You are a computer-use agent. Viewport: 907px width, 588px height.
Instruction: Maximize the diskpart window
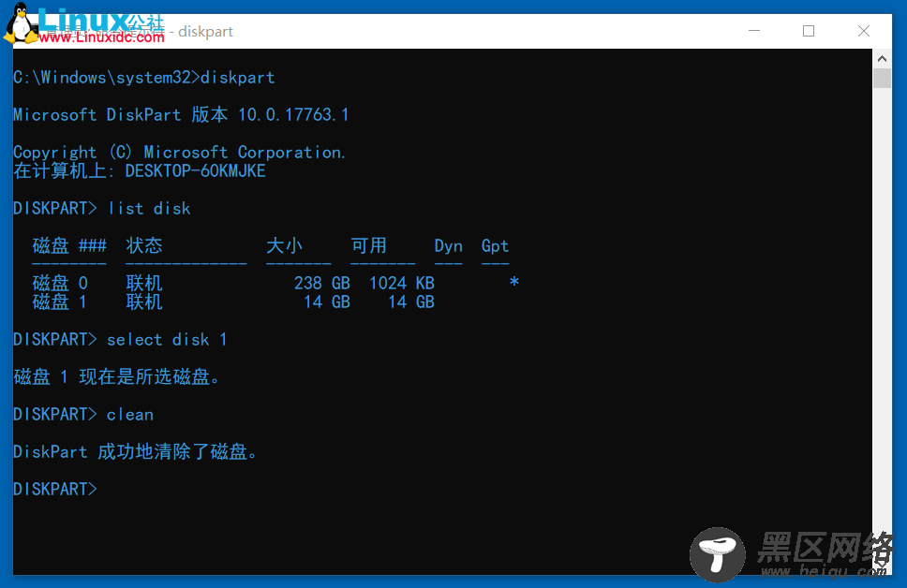pos(809,31)
